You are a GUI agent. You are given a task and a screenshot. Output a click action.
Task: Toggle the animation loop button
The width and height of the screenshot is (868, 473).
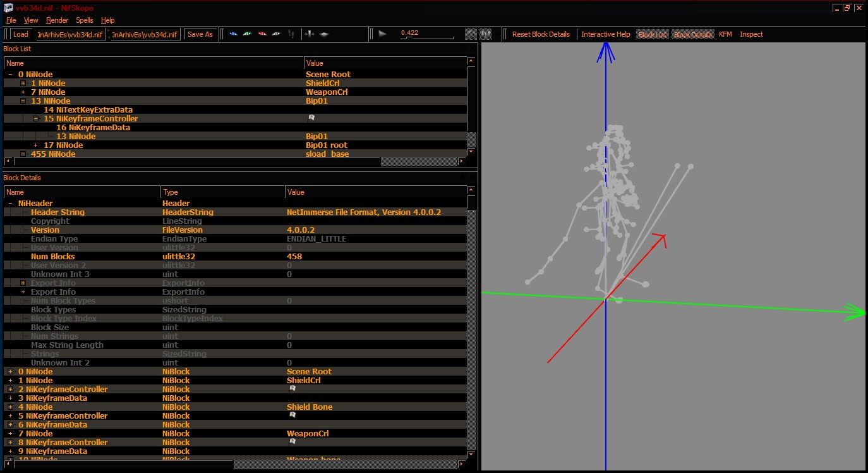click(x=471, y=34)
